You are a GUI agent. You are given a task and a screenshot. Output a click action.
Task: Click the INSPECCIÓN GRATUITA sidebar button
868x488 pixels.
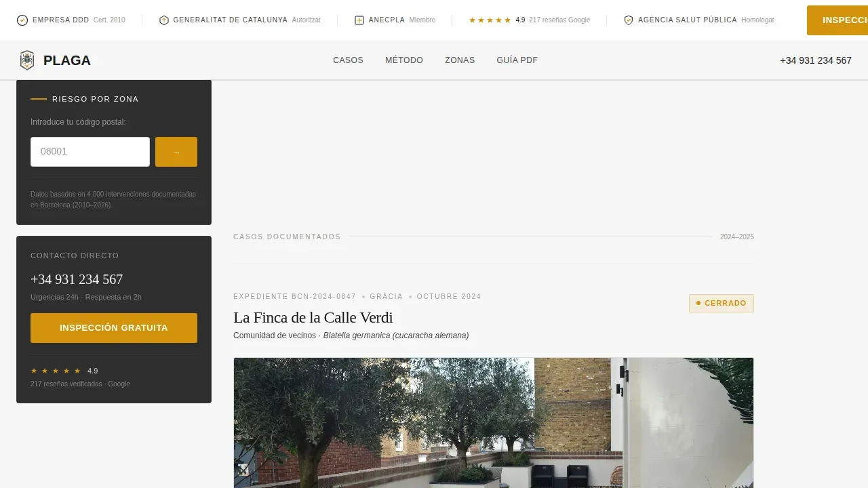pyautogui.click(x=114, y=328)
